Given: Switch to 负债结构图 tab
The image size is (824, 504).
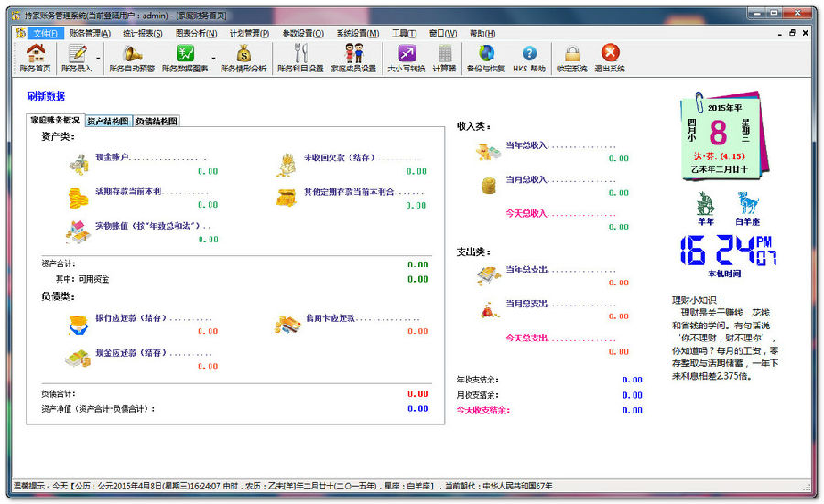Looking at the screenshot, I should click(x=157, y=121).
